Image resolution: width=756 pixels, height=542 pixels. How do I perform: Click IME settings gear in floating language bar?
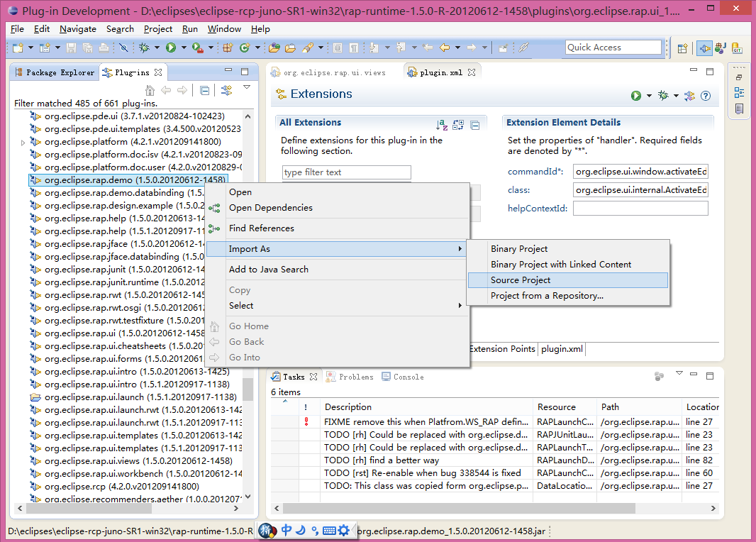tap(343, 530)
